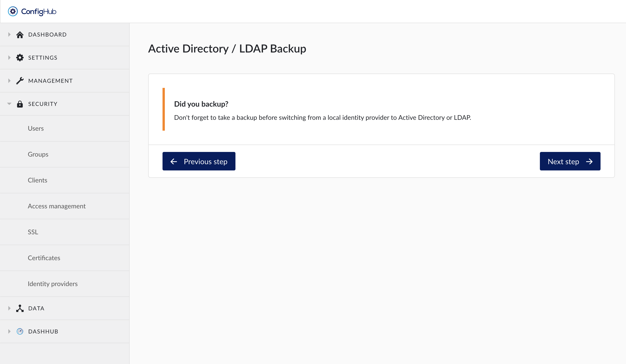
Task: Select the SSL sidebar entry
Action: [x=33, y=232]
